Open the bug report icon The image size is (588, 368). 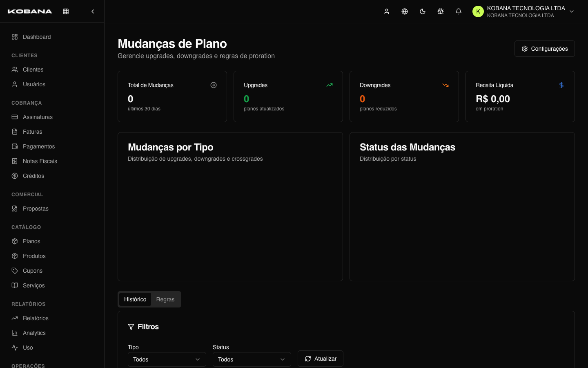(x=441, y=11)
